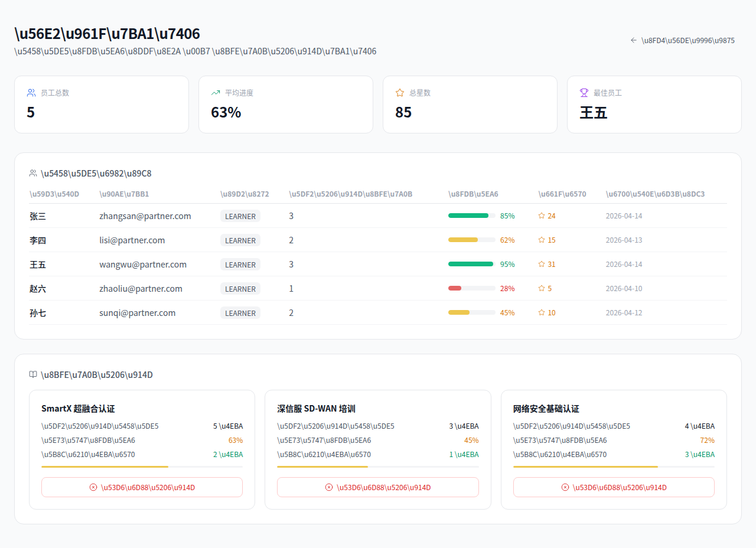This screenshot has width=756, height=548.
Task: Click the star icon in 张三's row
Action: pos(542,216)
